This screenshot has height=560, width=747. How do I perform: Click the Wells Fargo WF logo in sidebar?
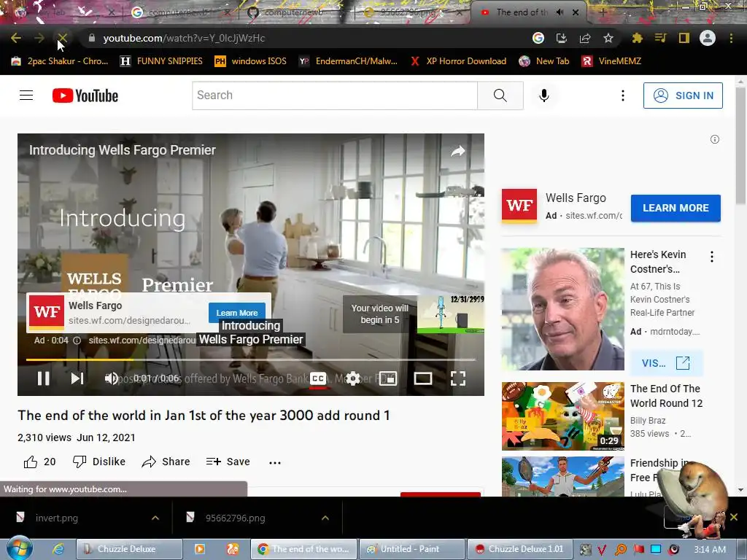click(x=519, y=206)
